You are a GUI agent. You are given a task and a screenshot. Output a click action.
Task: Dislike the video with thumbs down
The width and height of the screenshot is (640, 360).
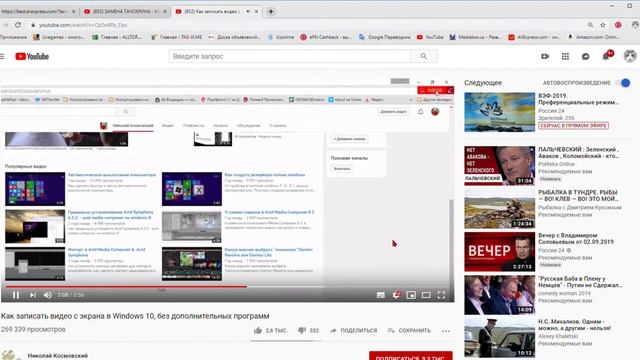pyautogui.click(x=302, y=330)
